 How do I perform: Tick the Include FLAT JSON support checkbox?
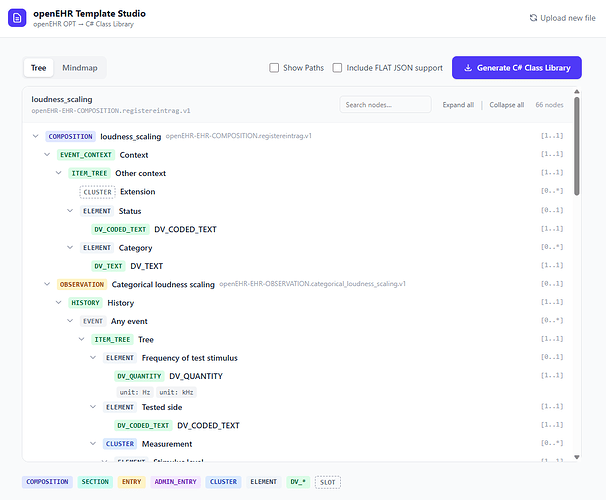point(337,68)
